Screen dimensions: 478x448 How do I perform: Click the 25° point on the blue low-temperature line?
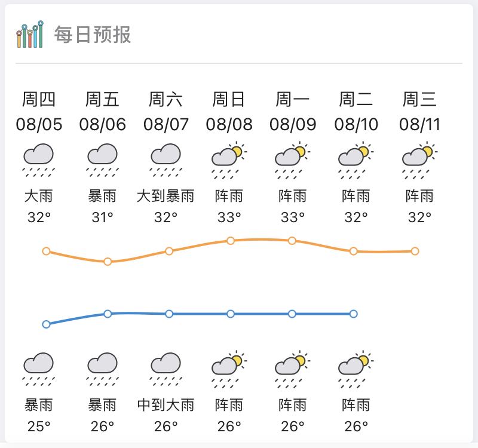[x=46, y=324]
